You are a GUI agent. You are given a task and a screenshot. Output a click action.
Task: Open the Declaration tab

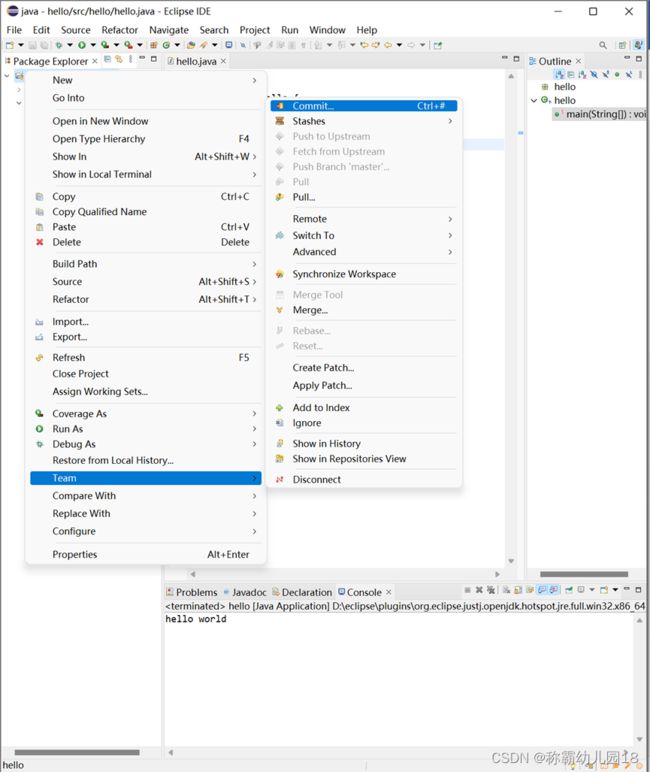(x=302, y=592)
